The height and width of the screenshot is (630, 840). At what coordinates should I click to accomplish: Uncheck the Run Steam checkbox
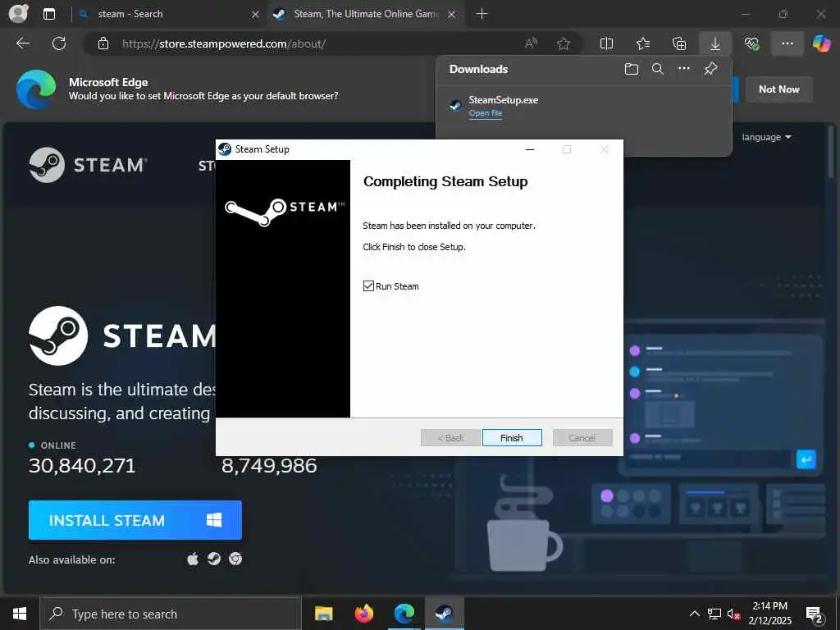coord(368,286)
